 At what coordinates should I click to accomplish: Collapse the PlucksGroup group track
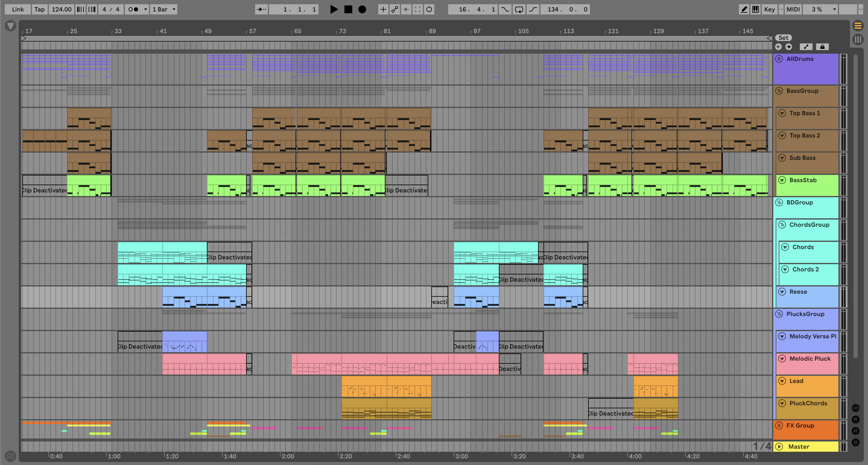point(779,314)
